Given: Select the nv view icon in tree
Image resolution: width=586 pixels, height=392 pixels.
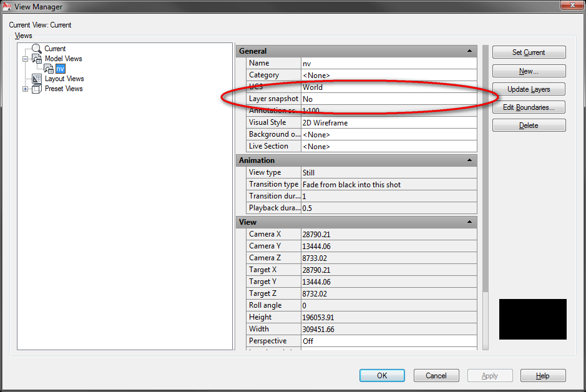Looking at the screenshot, I should point(49,69).
